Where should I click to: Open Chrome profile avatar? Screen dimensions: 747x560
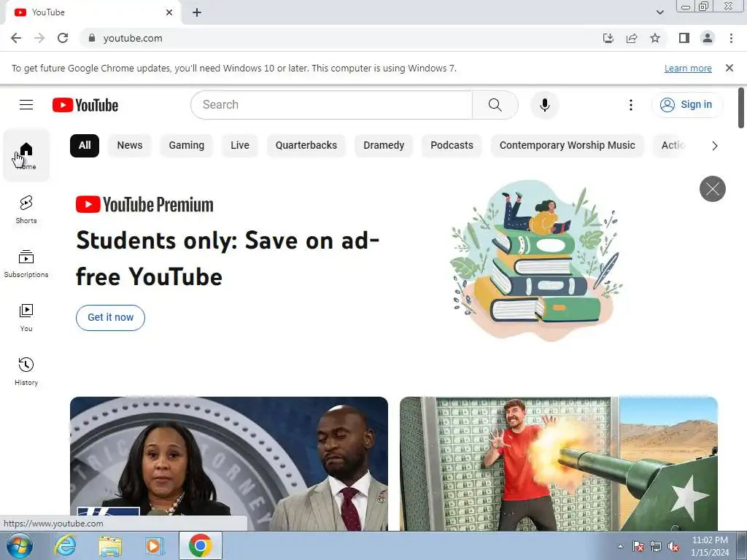(x=708, y=38)
